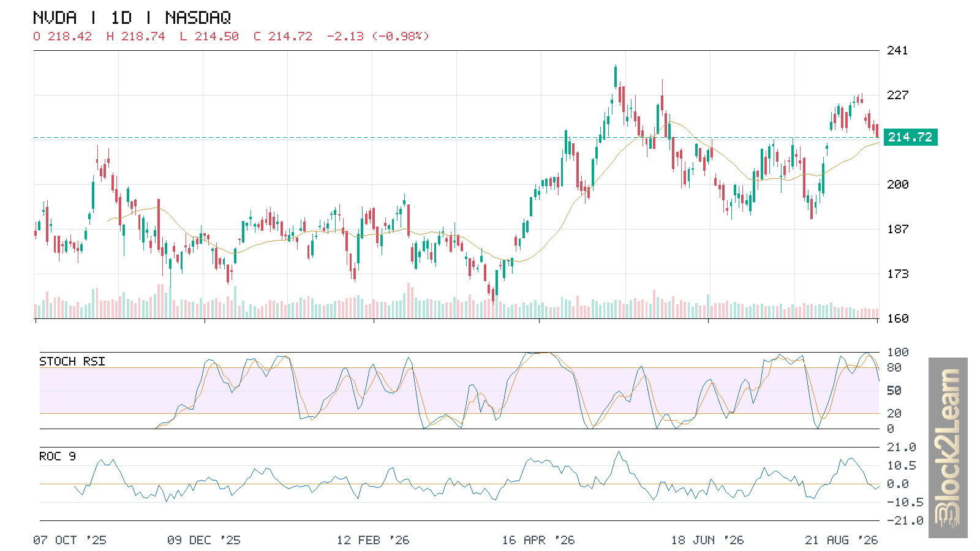The width and height of the screenshot is (980, 551).
Task: Click the 187 price axis label
Action: click(897, 229)
